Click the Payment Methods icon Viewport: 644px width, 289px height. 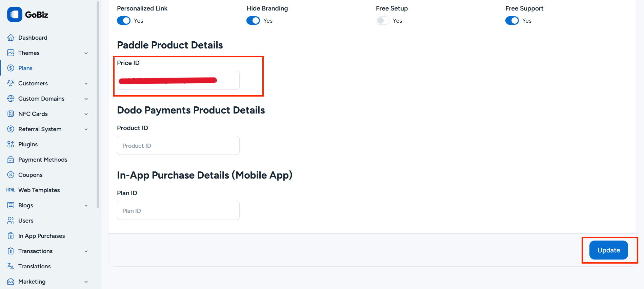click(11, 159)
